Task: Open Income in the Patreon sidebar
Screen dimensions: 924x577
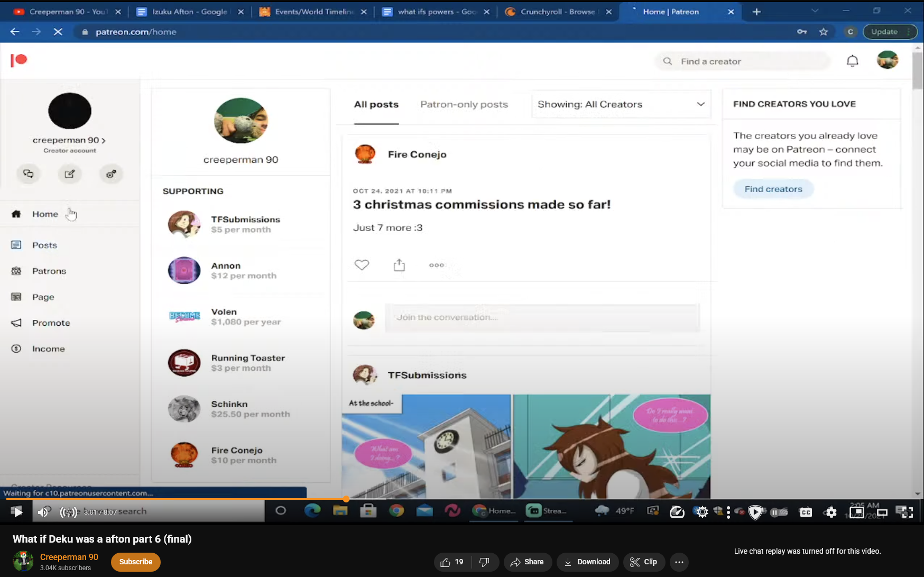Action: [x=49, y=349]
